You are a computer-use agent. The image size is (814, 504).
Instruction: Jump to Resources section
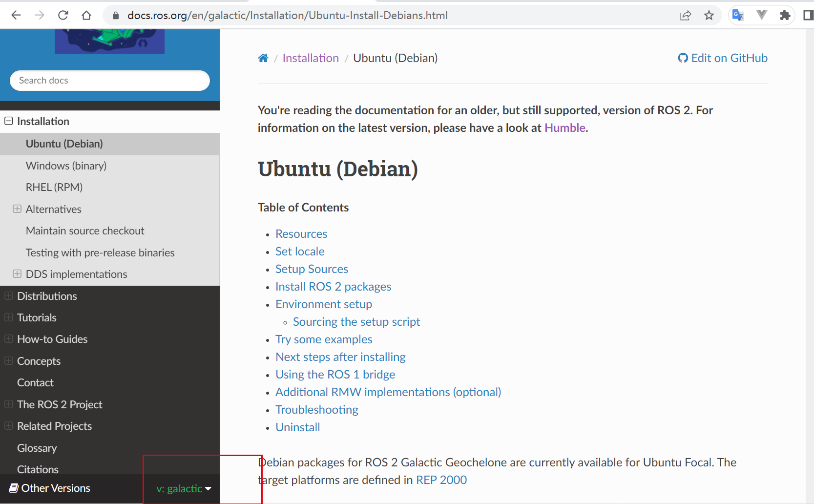301,234
